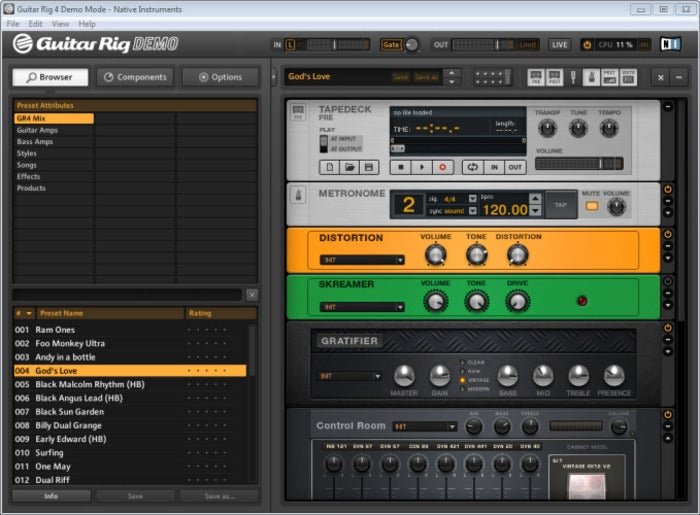Expand Distortion module with down arrow
The height and width of the screenshot is (515, 700).
tap(668, 258)
